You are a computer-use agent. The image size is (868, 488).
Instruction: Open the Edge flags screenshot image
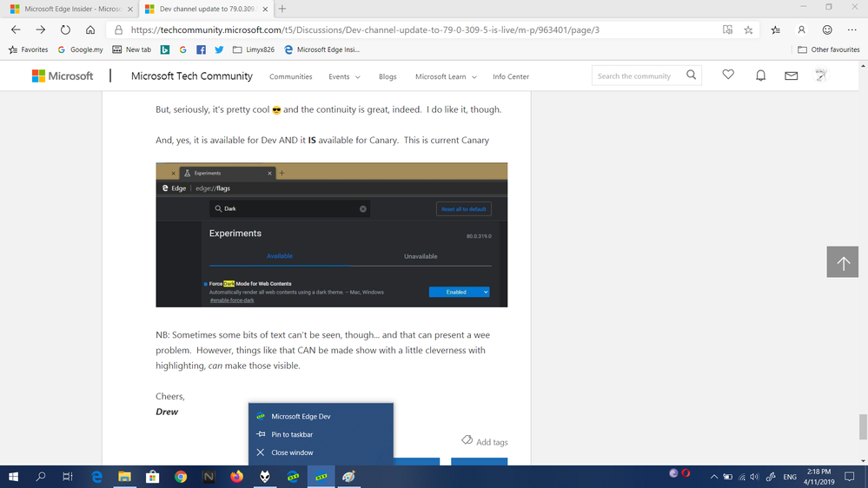332,234
